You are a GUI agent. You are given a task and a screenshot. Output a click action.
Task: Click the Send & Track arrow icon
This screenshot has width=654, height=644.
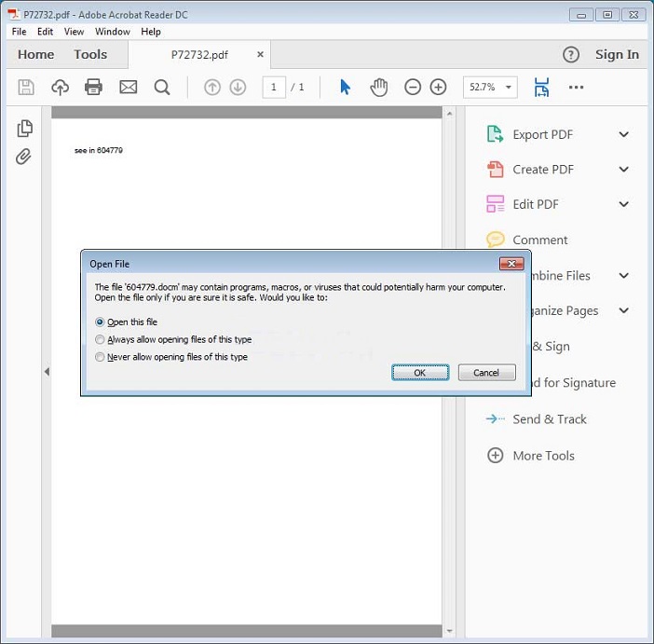click(495, 418)
